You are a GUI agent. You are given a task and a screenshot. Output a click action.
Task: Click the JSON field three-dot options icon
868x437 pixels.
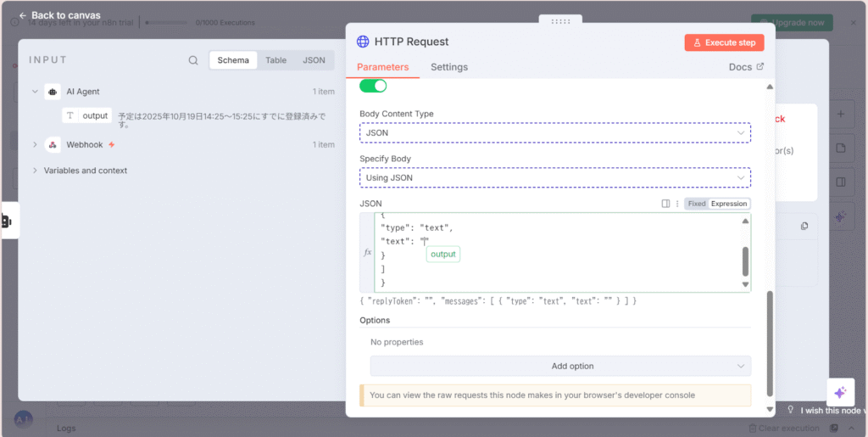[x=676, y=204]
